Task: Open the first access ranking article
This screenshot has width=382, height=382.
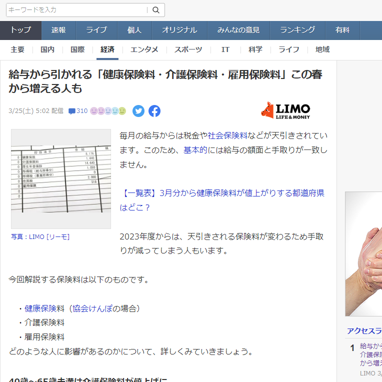Action: click(x=371, y=355)
